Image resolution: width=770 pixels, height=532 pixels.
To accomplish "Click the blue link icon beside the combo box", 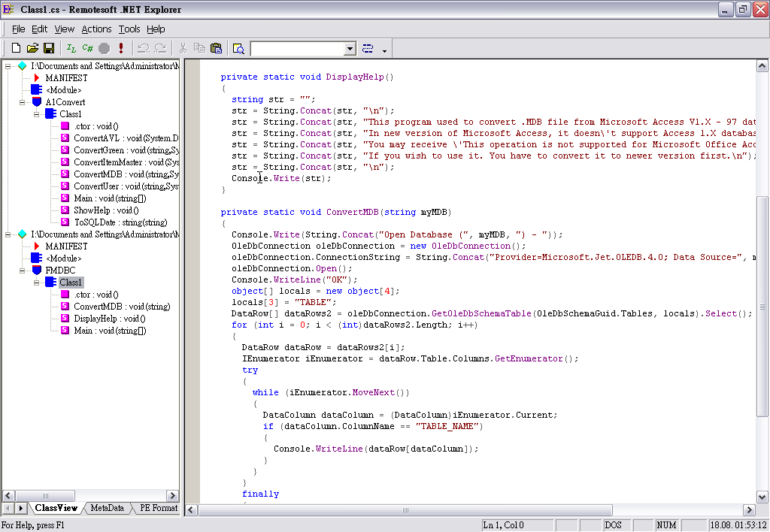I will pyautogui.click(x=367, y=48).
